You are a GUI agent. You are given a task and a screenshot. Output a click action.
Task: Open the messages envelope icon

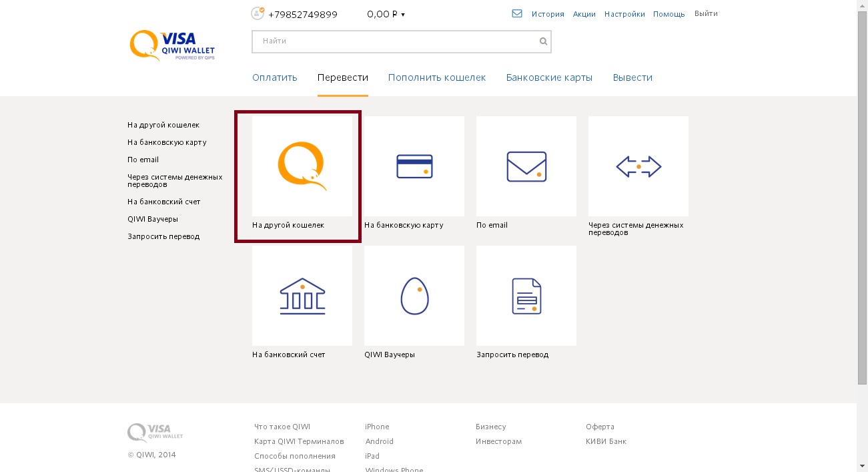pos(517,13)
